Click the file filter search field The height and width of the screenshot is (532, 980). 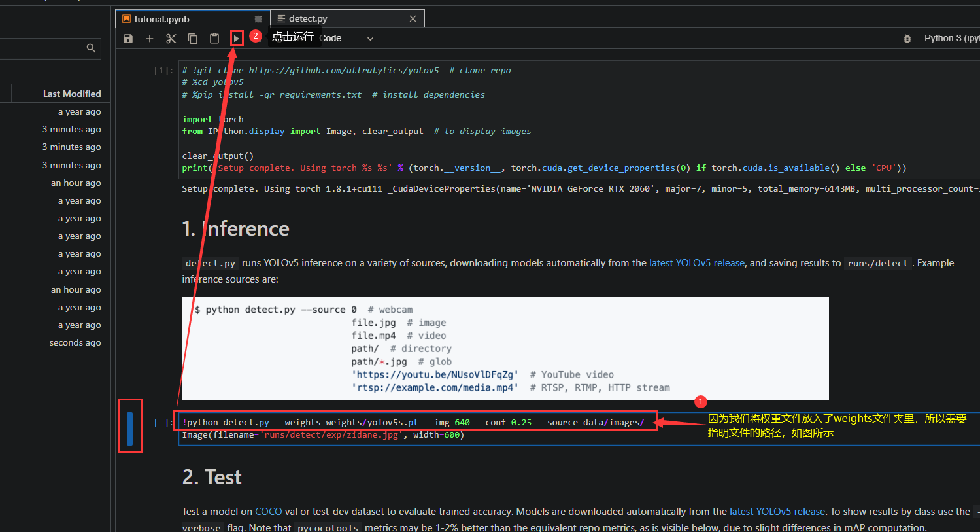coord(50,48)
